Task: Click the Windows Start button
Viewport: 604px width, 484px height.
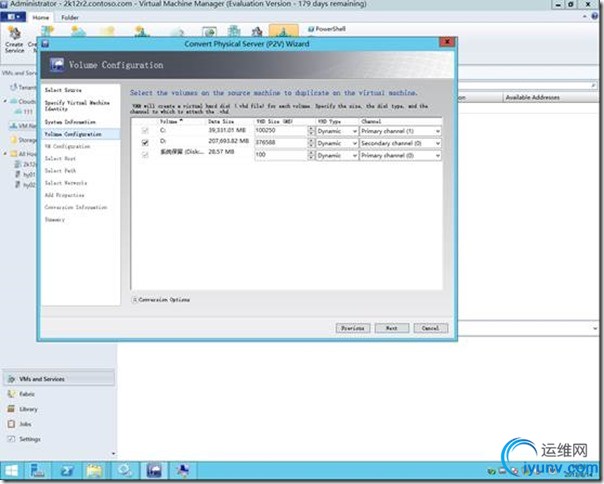Action: pos(11,471)
